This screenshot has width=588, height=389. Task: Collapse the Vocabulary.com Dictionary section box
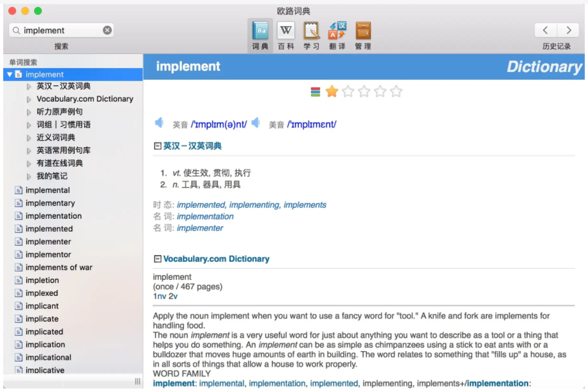tap(157, 259)
